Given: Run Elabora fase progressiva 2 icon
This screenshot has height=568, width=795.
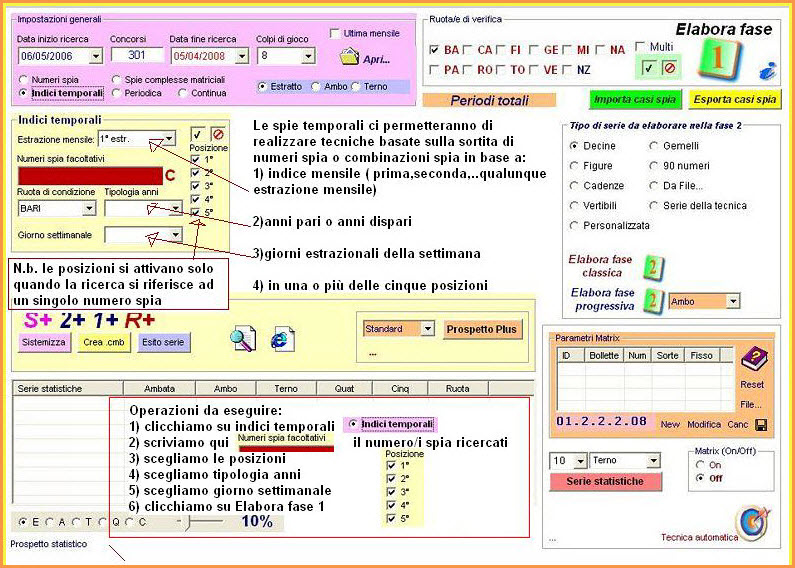Looking at the screenshot, I should (x=654, y=301).
